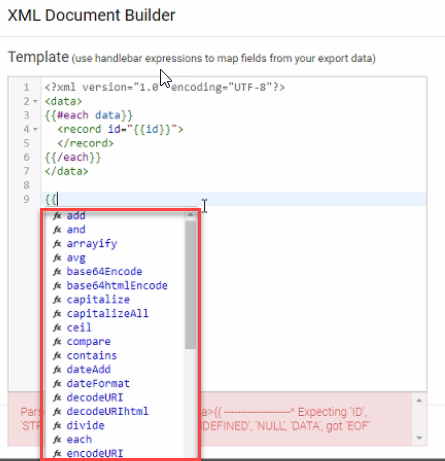Click the fx icon next to compare
This screenshot has height=461, width=445.
pyautogui.click(x=57, y=342)
